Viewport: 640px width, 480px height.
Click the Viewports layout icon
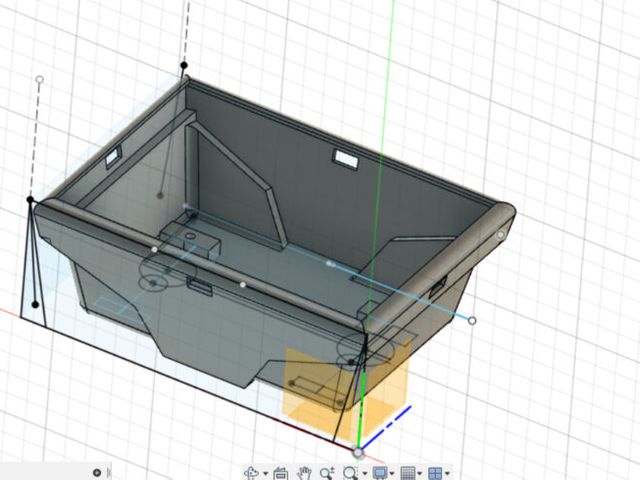click(x=434, y=472)
